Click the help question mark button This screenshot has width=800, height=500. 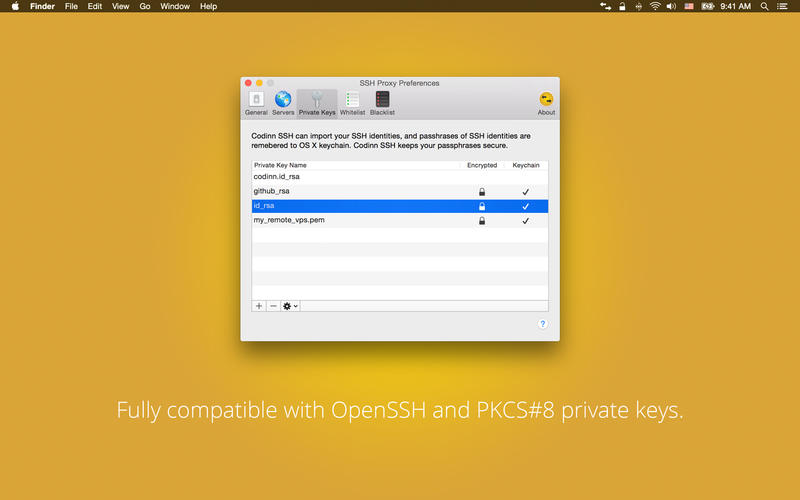pyautogui.click(x=543, y=324)
